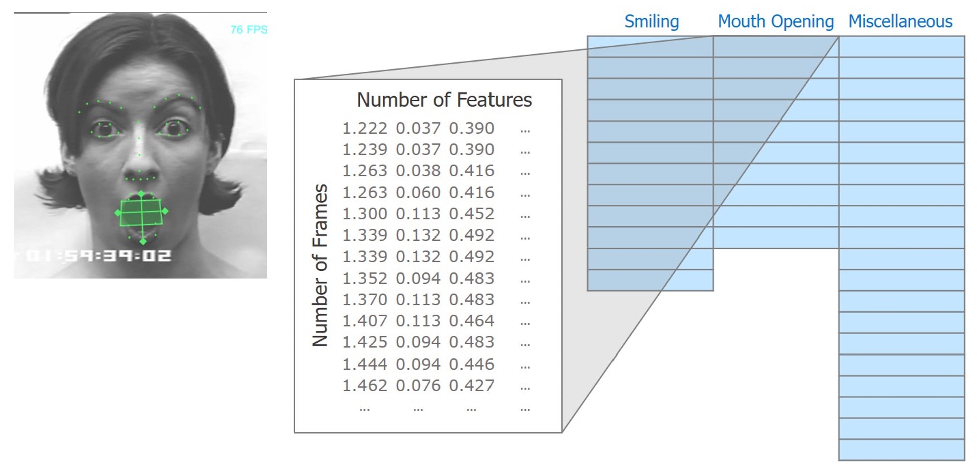Select the value 0.452 in the table
The height and width of the screenshot is (474, 980).
pyautogui.click(x=471, y=214)
